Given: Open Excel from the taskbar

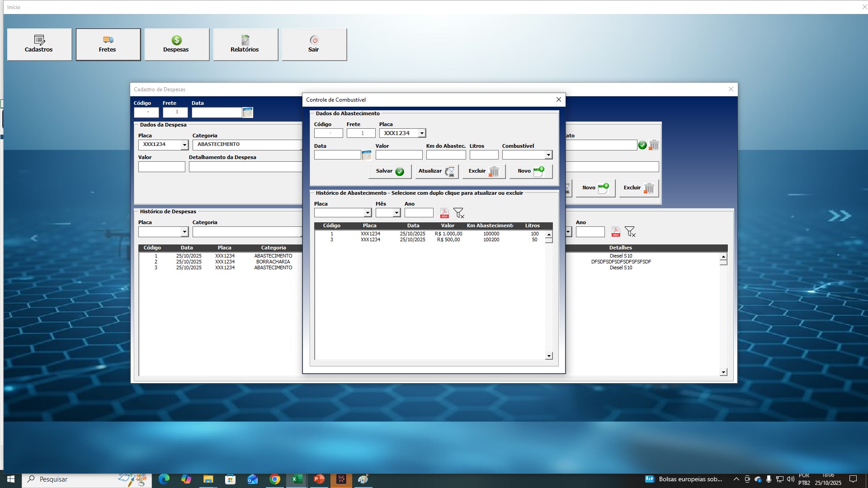Looking at the screenshot, I should click(297, 479).
